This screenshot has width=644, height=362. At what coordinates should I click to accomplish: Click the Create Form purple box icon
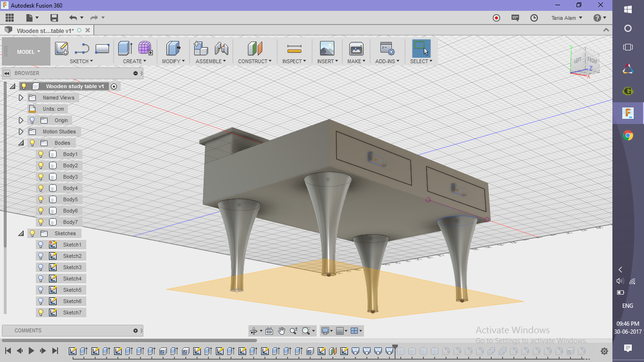[145, 49]
